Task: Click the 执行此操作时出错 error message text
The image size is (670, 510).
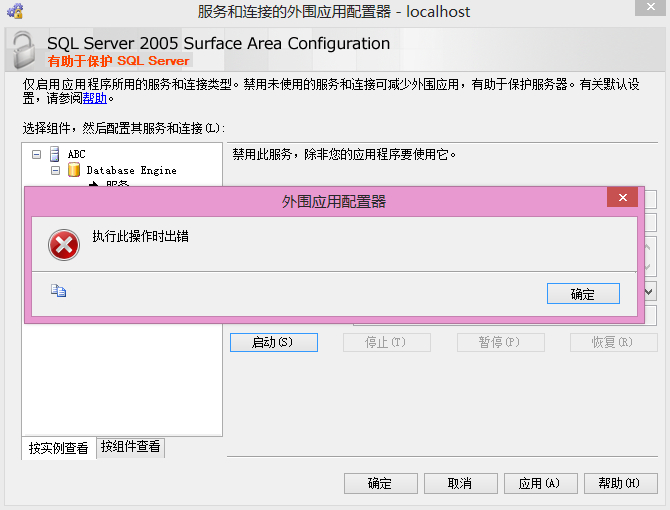Action: point(141,236)
